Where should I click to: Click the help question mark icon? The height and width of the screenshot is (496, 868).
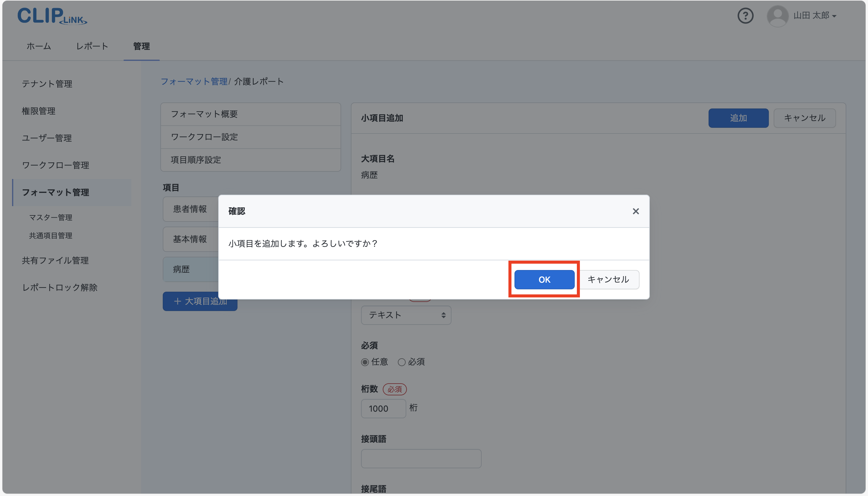pos(745,16)
